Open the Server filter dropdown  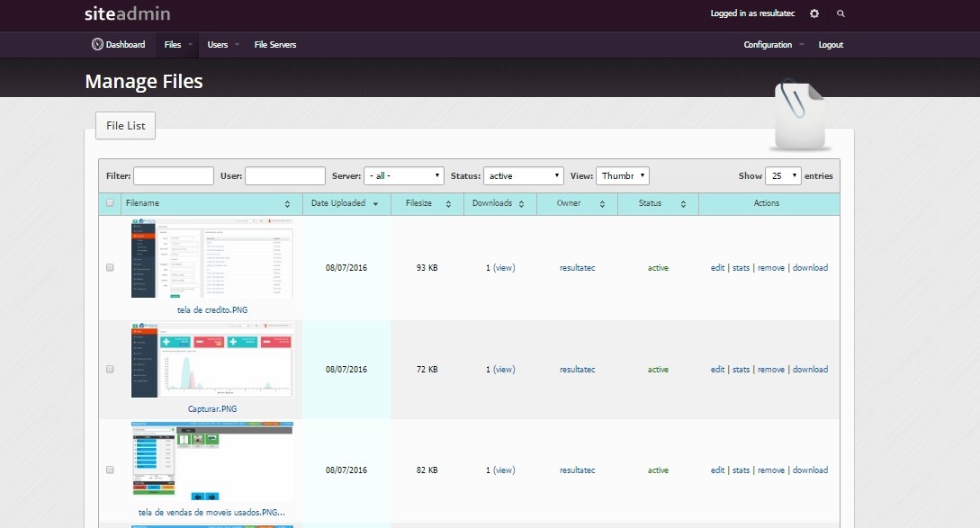pyautogui.click(x=404, y=176)
